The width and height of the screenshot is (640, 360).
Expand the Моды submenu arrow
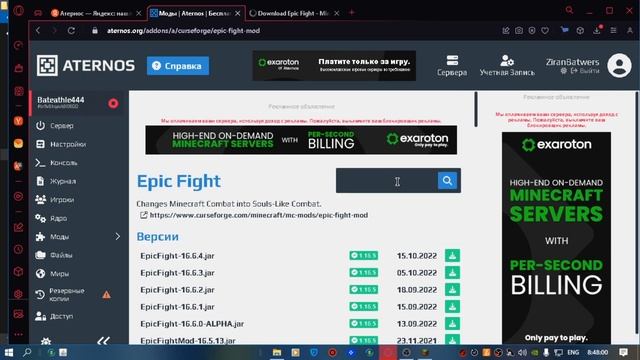pyautogui.click(x=118, y=236)
